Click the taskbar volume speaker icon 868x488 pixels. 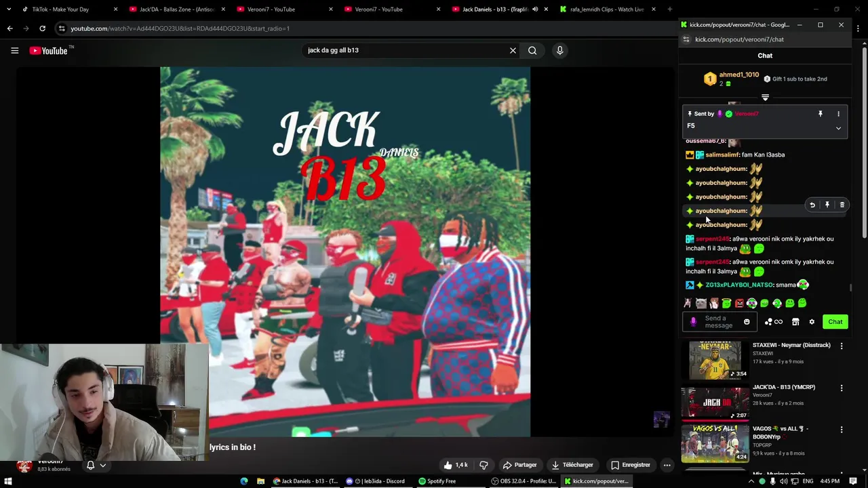click(x=783, y=481)
